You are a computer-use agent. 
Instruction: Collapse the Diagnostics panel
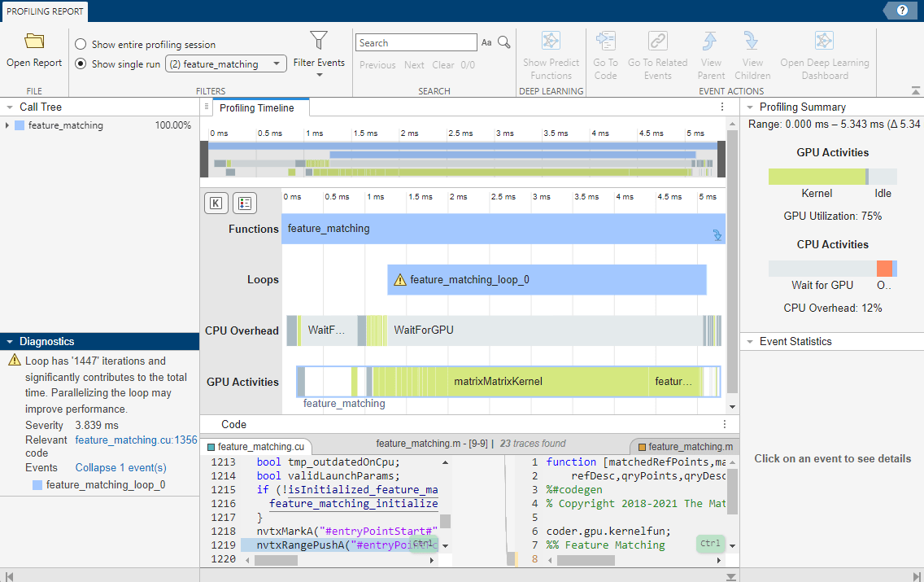pos(8,342)
